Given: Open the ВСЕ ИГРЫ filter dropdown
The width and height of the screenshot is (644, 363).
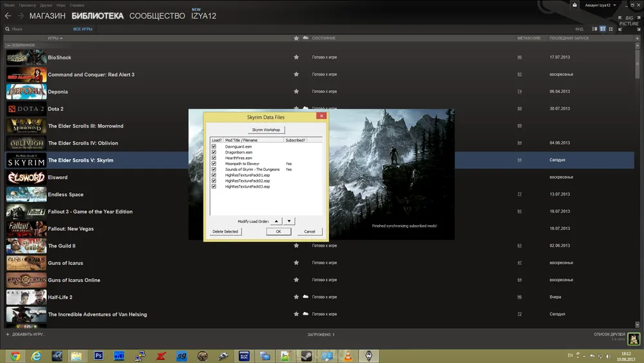Looking at the screenshot, I should tap(82, 29).
